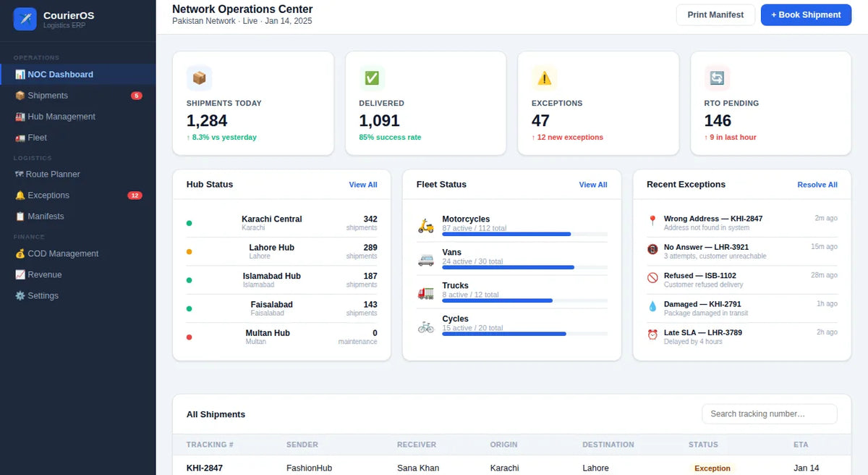Click Resolve All in Recent Exceptions
Viewport: 868px width, 475px height.
tap(817, 185)
